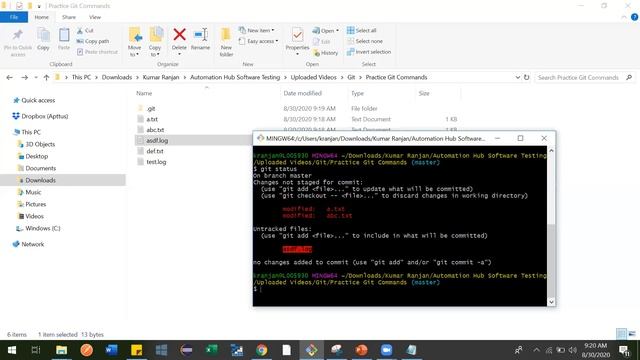
Task: Click the Open dropdown in ribbon
Action: (x=326, y=31)
